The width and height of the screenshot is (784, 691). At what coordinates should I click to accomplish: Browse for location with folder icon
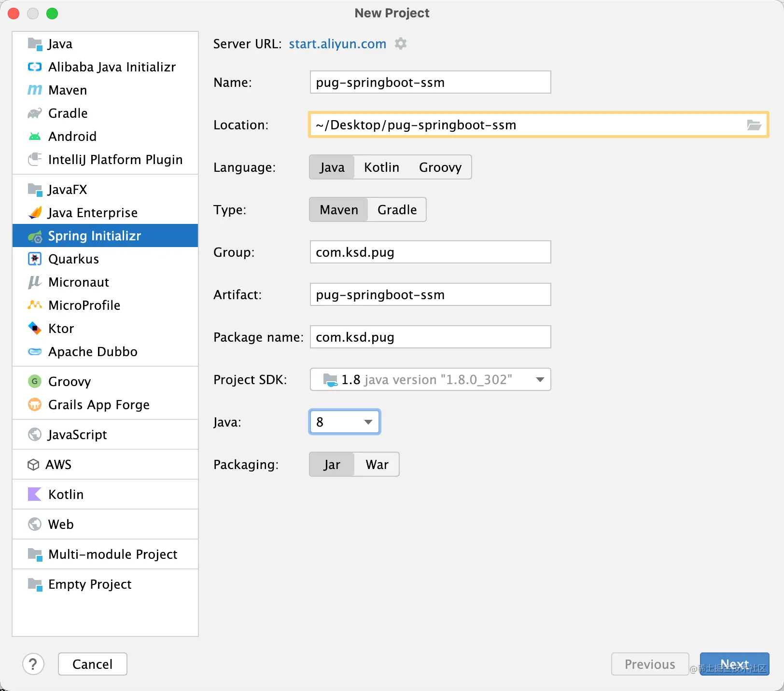(x=754, y=125)
